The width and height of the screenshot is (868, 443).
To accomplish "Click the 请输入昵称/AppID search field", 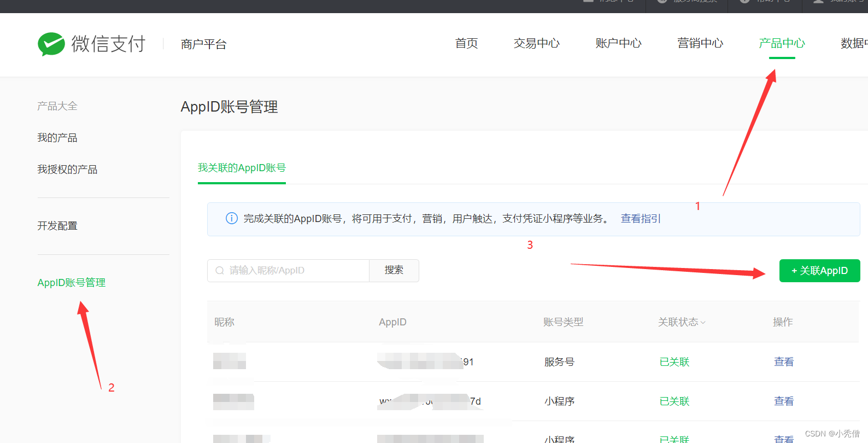I will point(289,271).
